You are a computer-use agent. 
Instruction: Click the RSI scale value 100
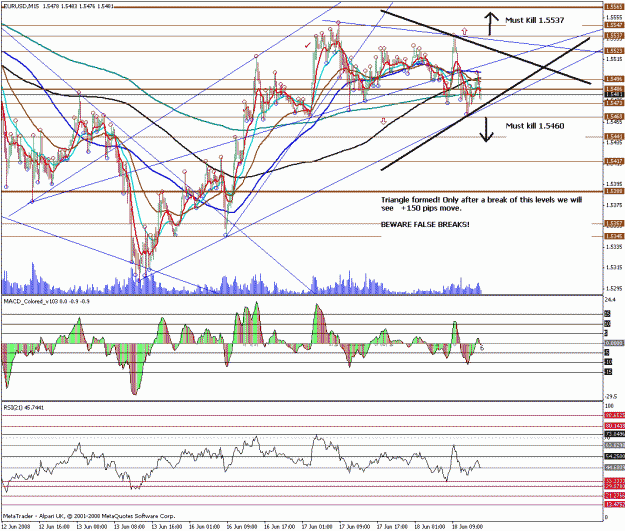click(x=609, y=406)
